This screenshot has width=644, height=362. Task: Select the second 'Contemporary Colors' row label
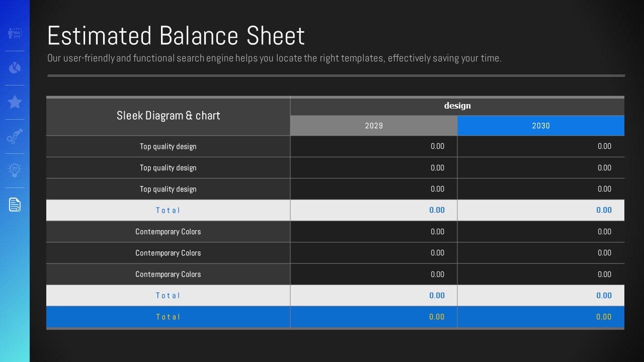coord(168,253)
